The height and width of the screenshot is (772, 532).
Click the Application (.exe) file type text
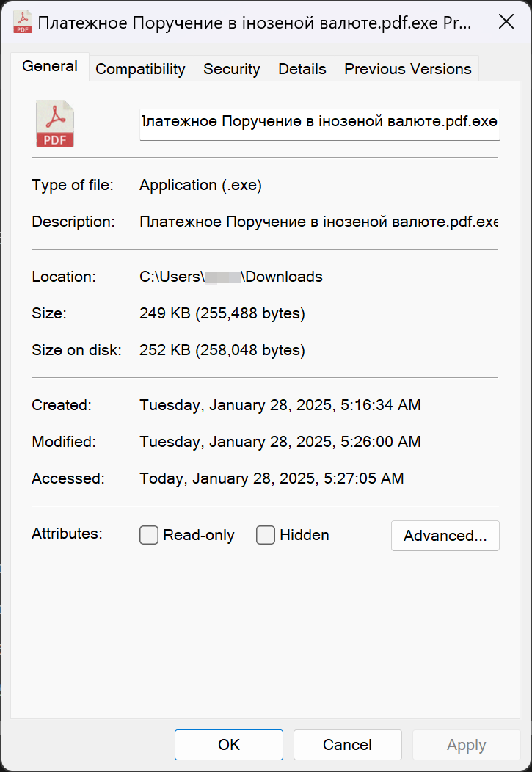[200, 185]
